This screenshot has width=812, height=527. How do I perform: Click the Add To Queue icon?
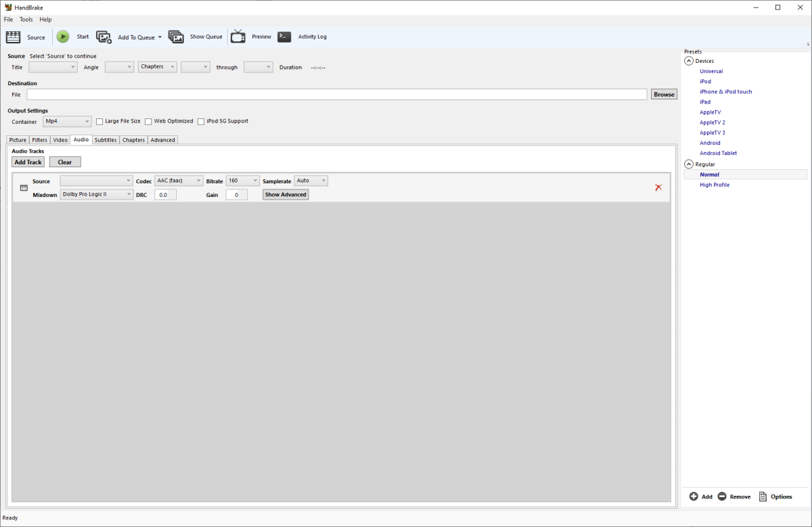pos(104,37)
